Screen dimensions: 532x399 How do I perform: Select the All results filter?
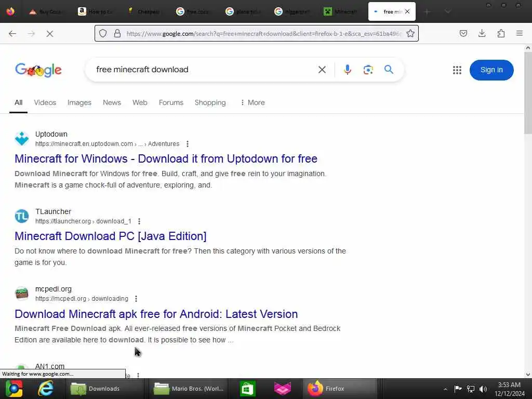(18, 102)
